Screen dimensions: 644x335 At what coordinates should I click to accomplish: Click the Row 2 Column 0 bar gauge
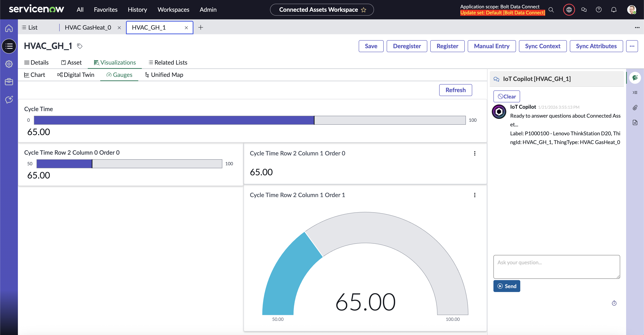click(129, 164)
